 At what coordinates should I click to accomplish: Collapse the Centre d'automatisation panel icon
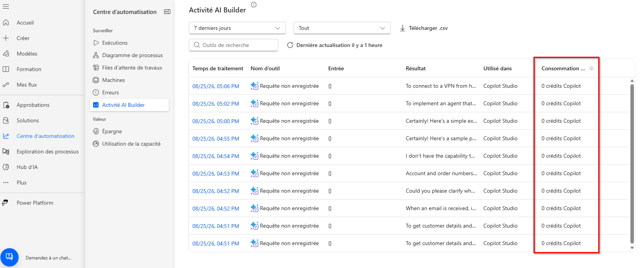[167, 12]
